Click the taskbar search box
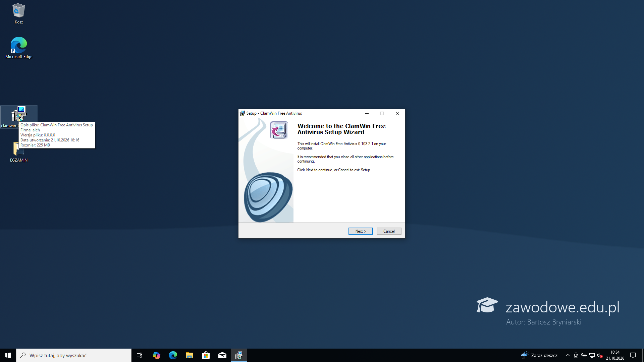The image size is (644, 362). pos(74,355)
